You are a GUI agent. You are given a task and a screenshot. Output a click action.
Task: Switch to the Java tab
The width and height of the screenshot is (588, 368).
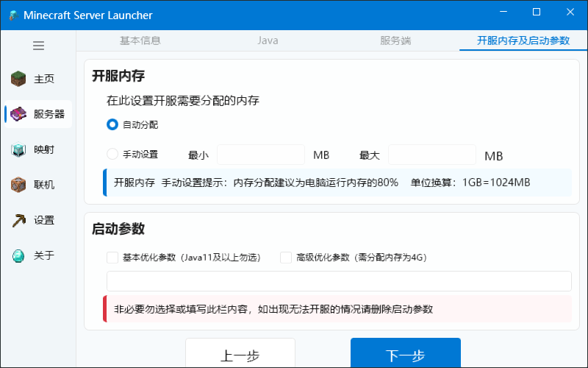(268, 40)
